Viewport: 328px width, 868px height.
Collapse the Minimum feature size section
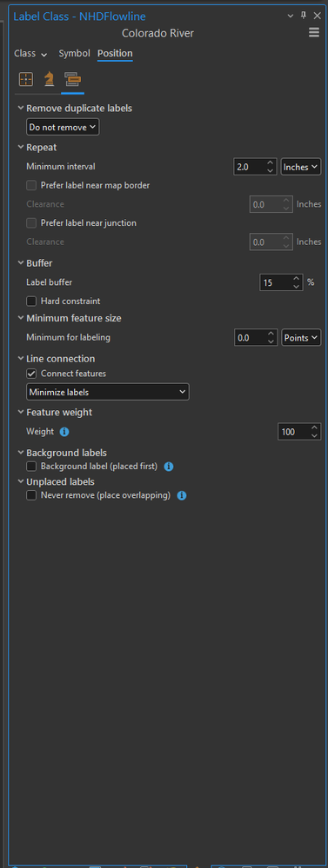(x=21, y=318)
